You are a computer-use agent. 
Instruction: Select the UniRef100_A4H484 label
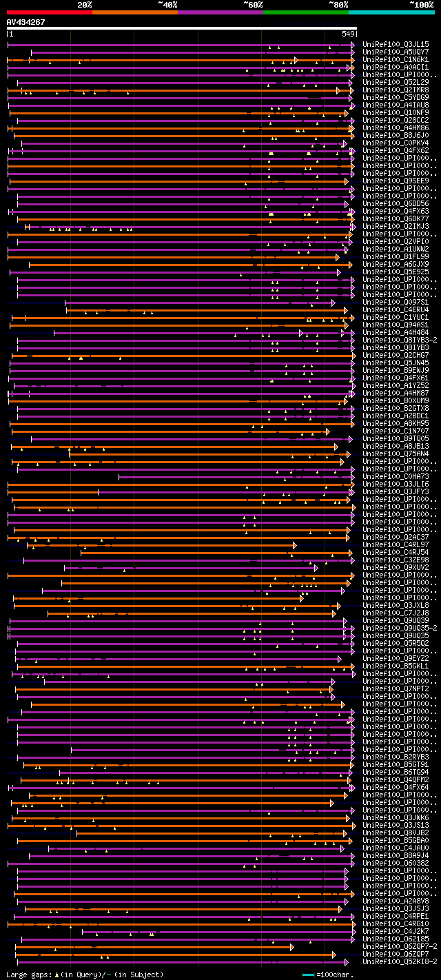click(396, 332)
